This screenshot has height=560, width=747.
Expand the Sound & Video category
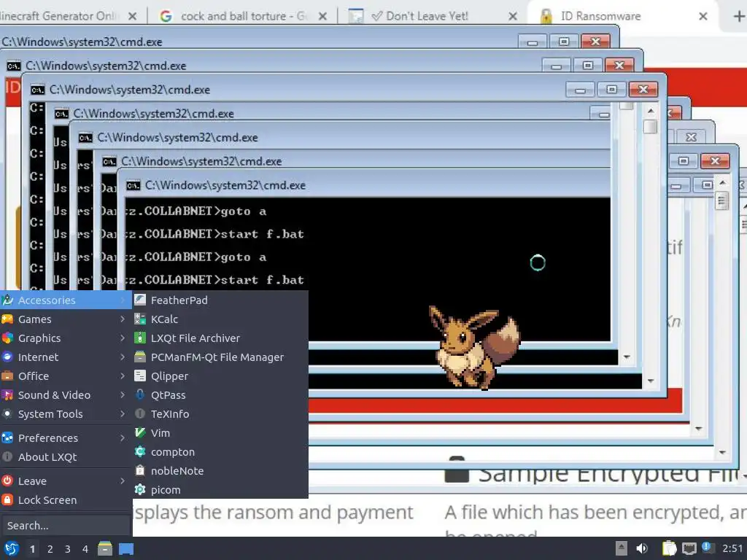pyautogui.click(x=66, y=394)
